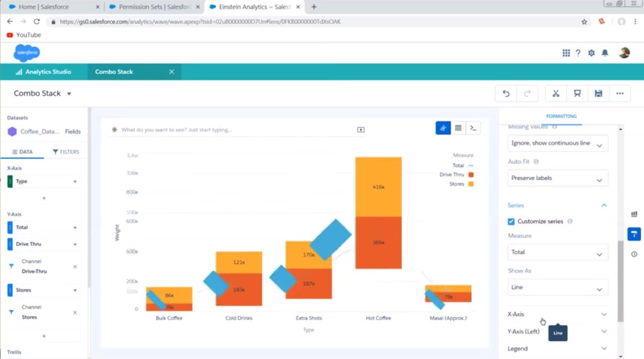
Task: Go back in the browser
Action: [x=10, y=21]
